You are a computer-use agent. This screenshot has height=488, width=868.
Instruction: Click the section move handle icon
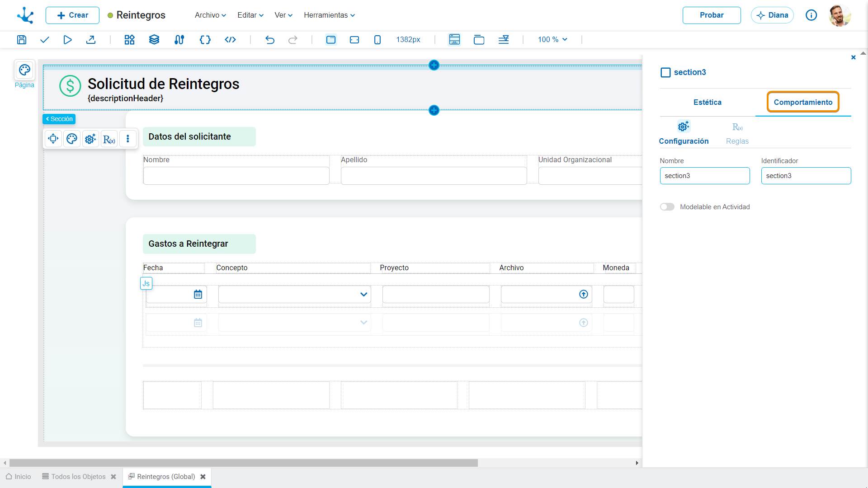[53, 139]
